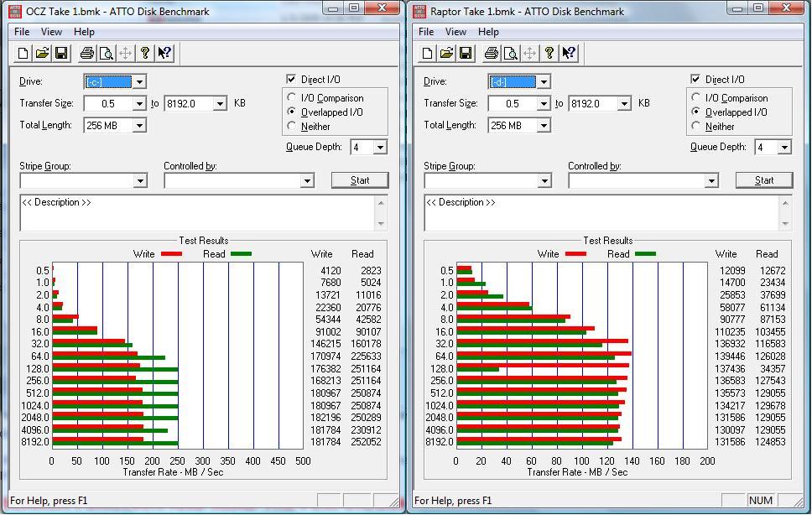This screenshot has width=812, height=515.
Task: Click red Write legend swatch in OCZ window
Action: pos(171,254)
